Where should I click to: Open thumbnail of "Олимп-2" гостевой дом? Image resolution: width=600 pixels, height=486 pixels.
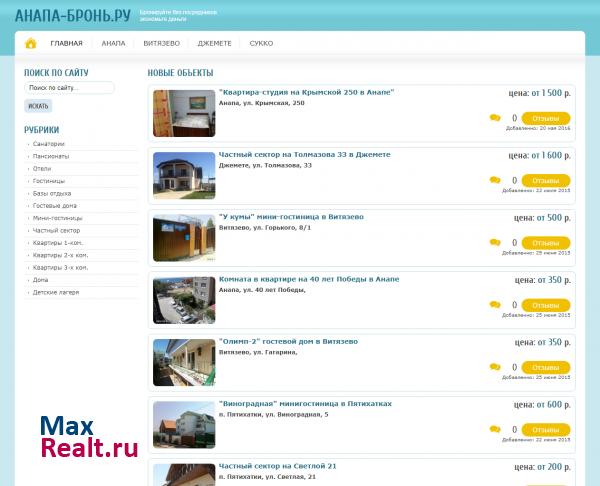[x=184, y=362]
